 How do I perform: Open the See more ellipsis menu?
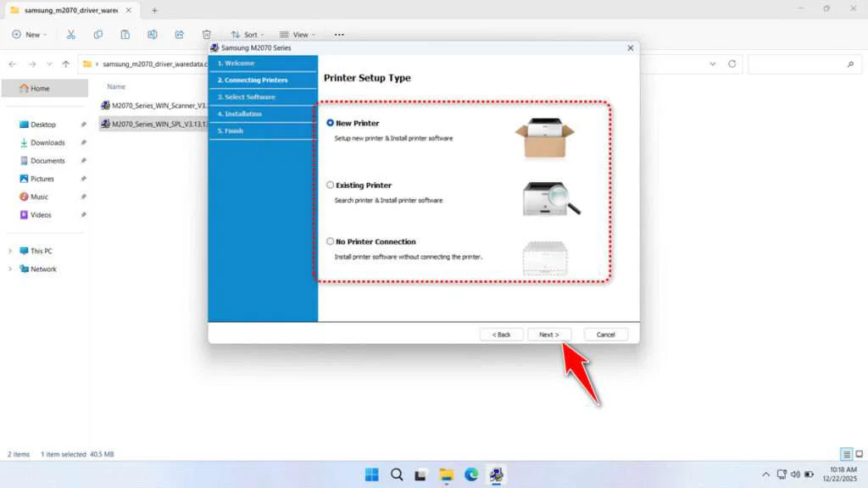coord(338,34)
